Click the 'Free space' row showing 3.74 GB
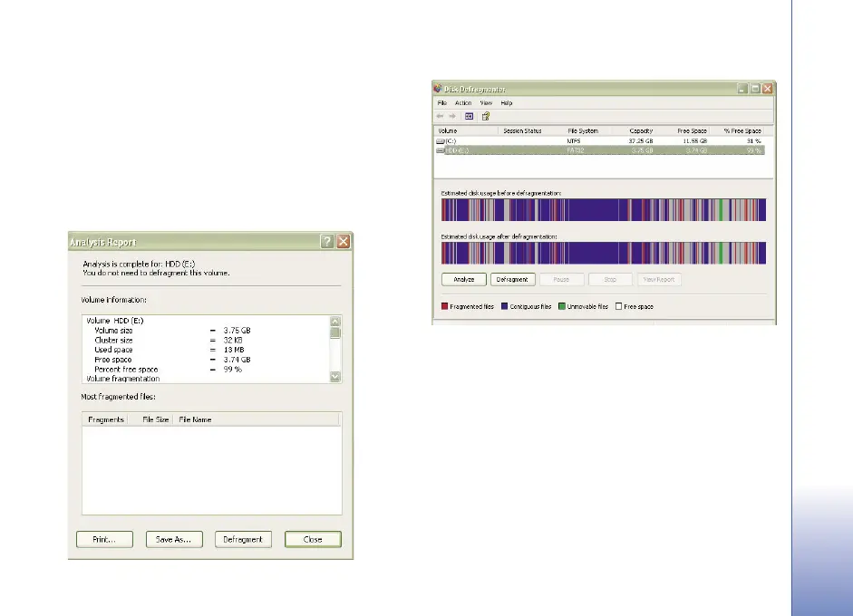 (x=172, y=360)
